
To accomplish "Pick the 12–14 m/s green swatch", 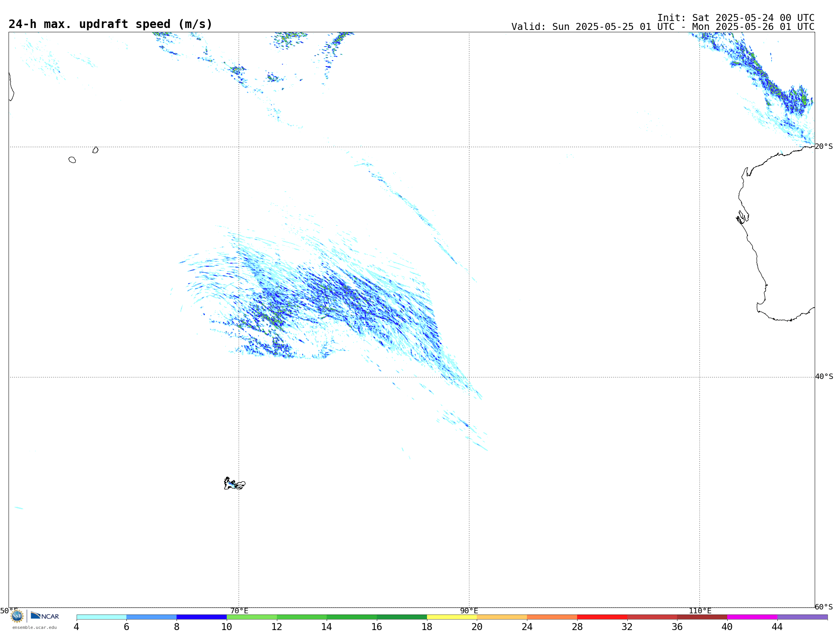I will point(302,617).
